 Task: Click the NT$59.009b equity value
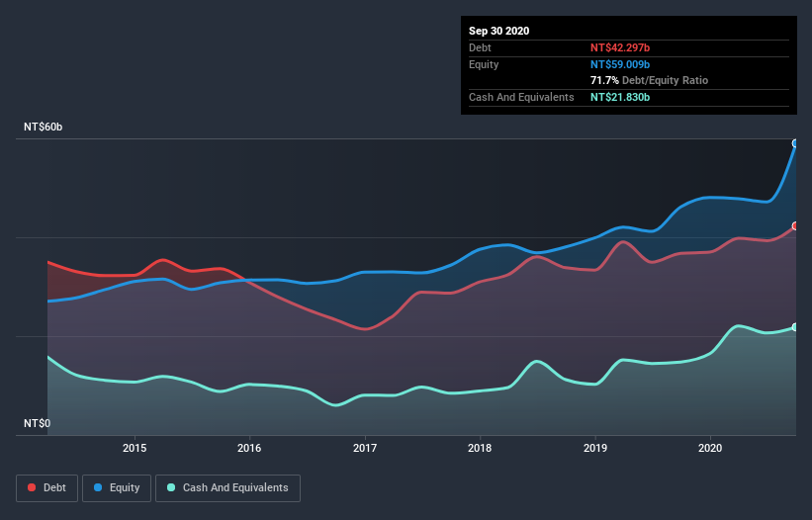[x=620, y=64]
